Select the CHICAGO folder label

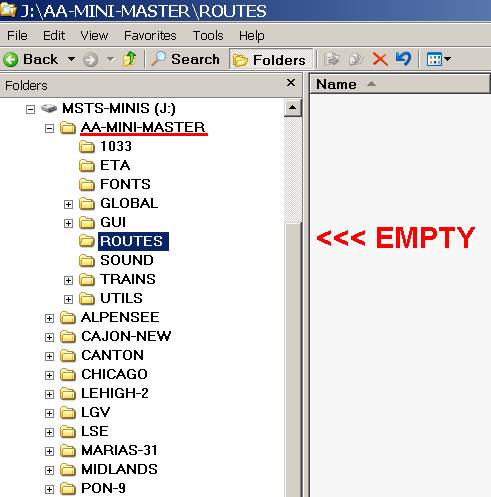[x=114, y=374]
